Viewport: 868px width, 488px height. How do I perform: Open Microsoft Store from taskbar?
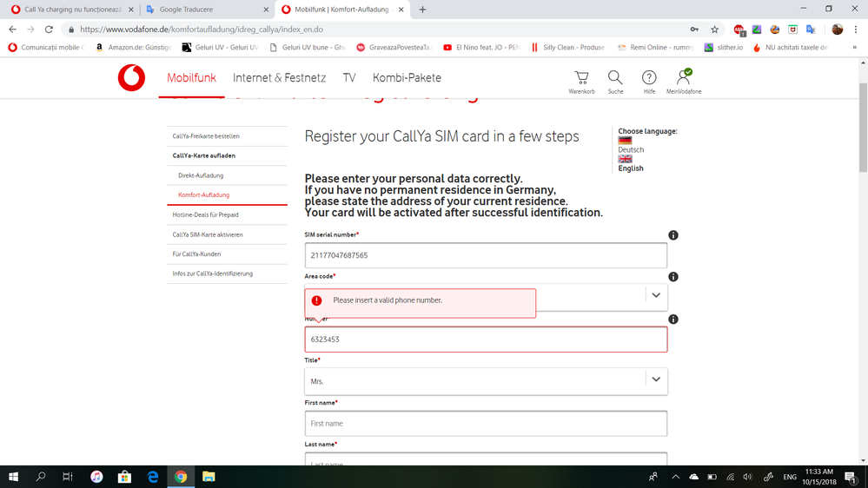click(x=124, y=477)
